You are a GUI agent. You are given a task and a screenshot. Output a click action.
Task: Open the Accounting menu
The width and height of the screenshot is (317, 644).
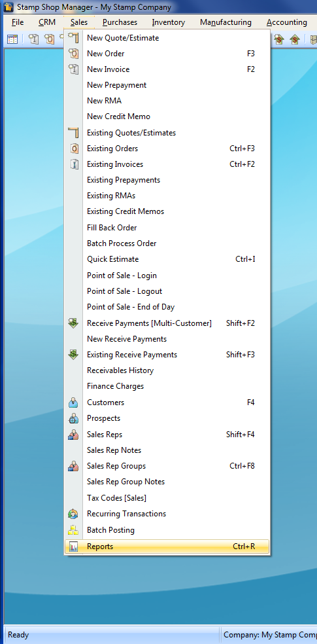(x=287, y=22)
